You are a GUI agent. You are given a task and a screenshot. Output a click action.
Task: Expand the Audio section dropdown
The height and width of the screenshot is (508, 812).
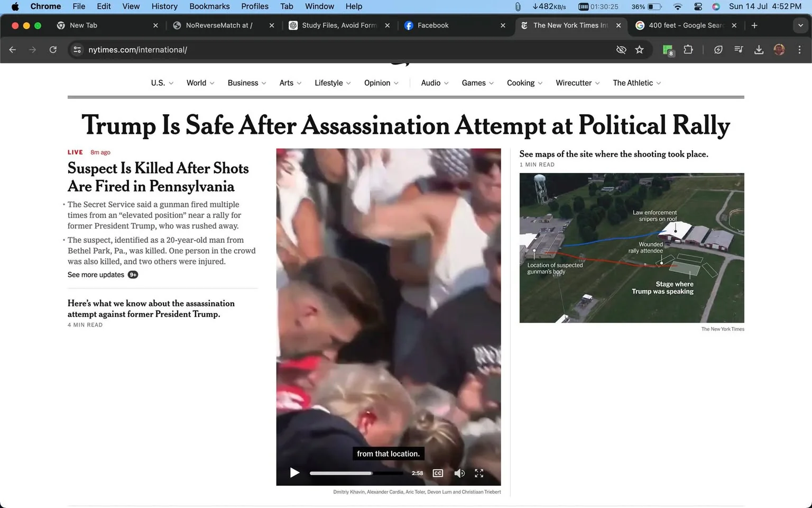(x=435, y=83)
